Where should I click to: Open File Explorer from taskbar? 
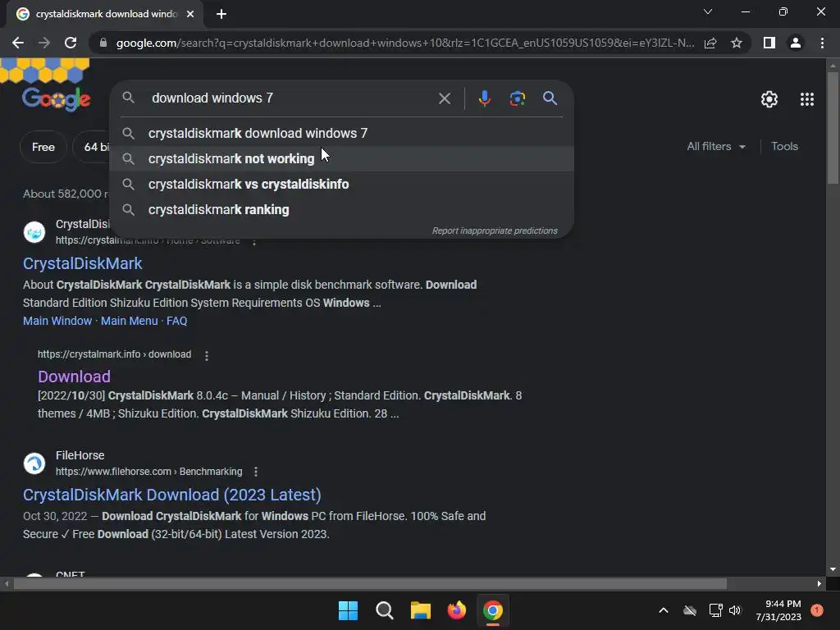[x=421, y=610]
